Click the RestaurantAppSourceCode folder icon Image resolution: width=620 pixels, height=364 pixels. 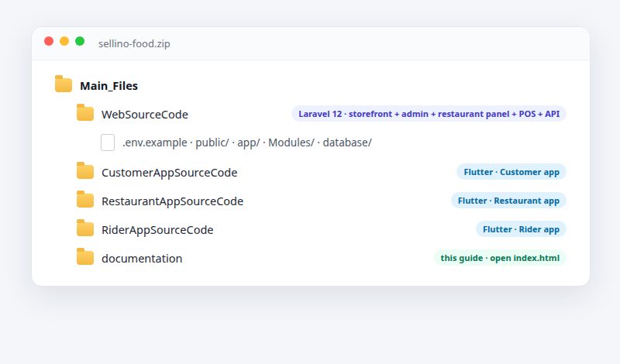[85, 200]
